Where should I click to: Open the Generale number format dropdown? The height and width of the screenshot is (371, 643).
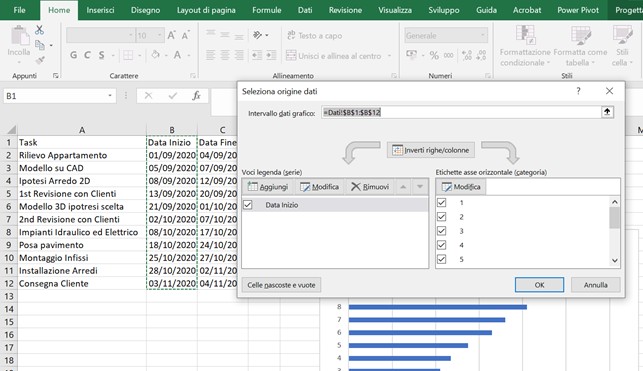click(x=483, y=36)
